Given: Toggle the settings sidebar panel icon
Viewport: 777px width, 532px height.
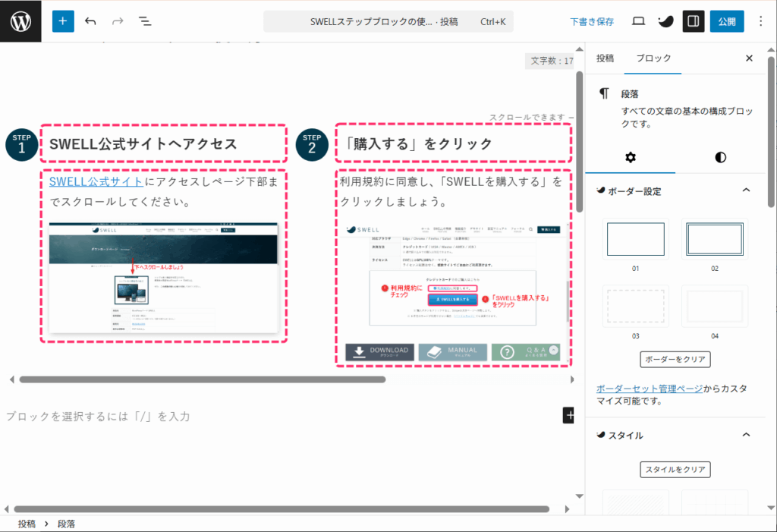Looking at the screenshot, I should (692, 21).
